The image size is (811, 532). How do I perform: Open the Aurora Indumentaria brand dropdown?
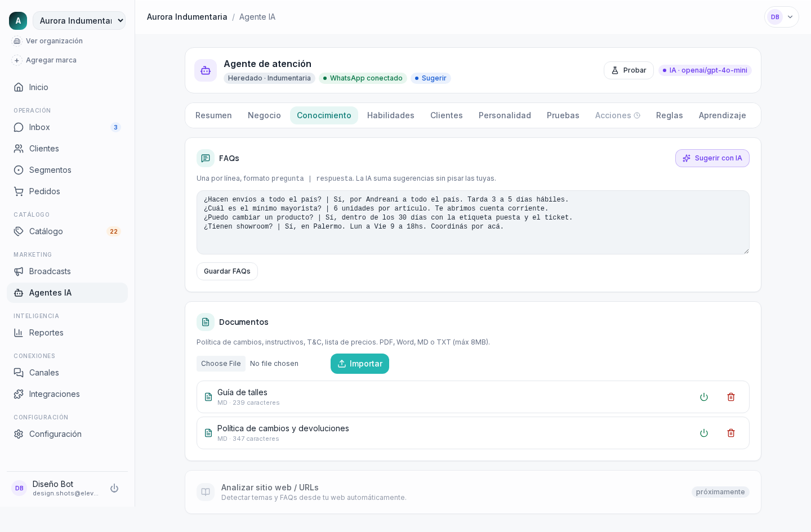[79, 21]
